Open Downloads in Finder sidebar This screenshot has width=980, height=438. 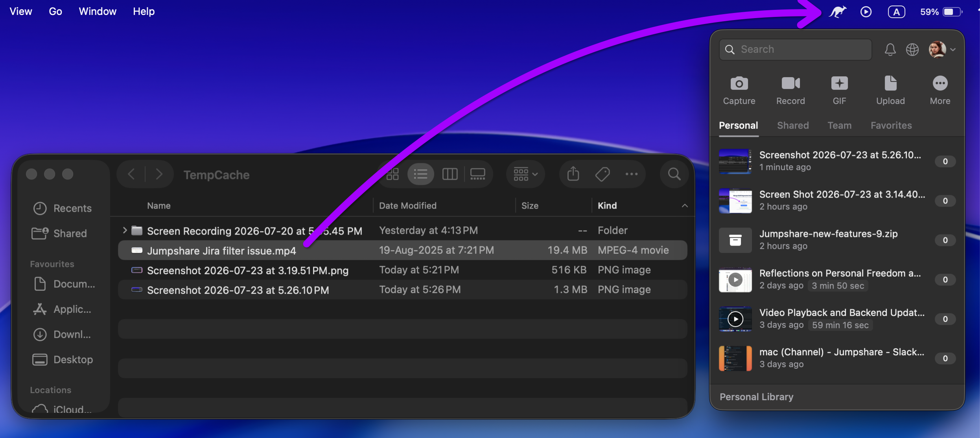tap(62, 335)
